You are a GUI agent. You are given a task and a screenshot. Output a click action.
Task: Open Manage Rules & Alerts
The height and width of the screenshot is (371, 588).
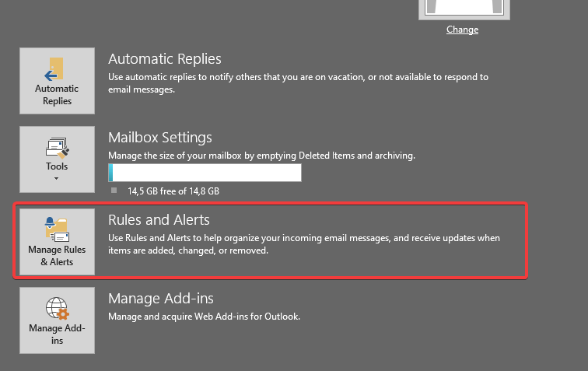tap(57, 242)
